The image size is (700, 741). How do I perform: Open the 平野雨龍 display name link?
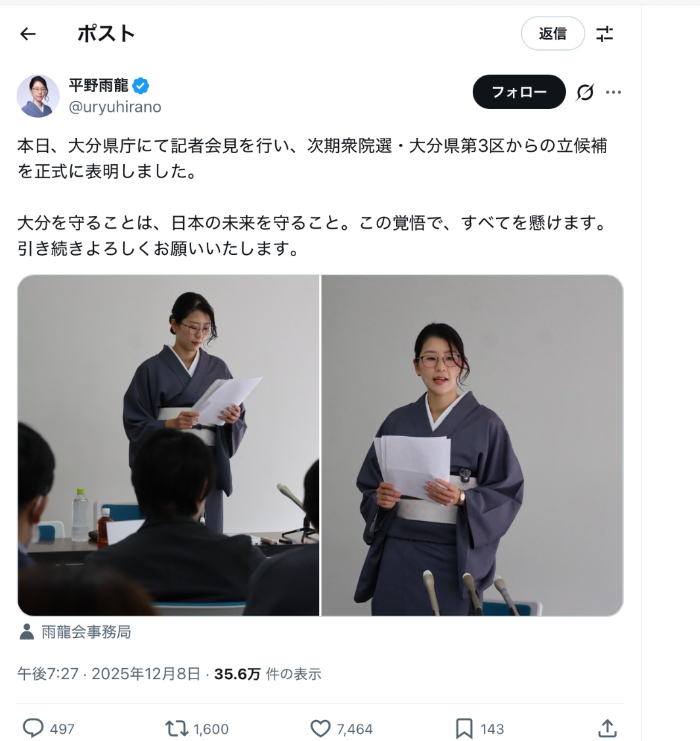click(98, 85)
